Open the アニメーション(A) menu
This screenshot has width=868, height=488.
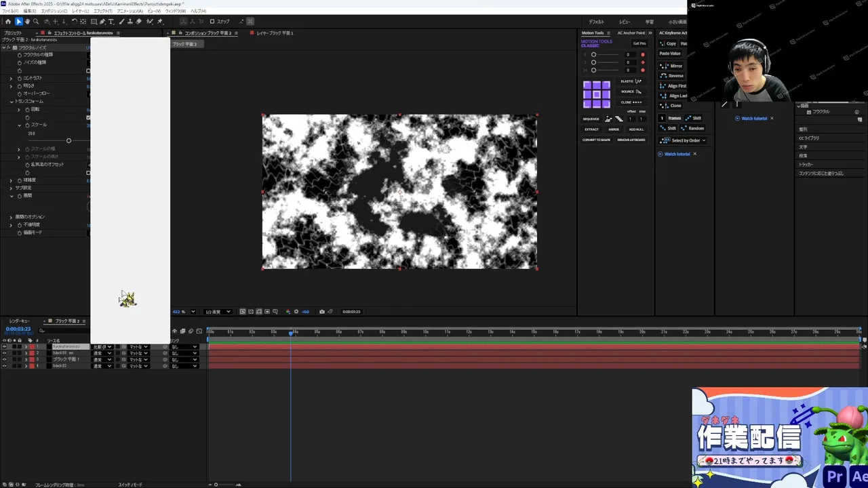tap(130, 11)
